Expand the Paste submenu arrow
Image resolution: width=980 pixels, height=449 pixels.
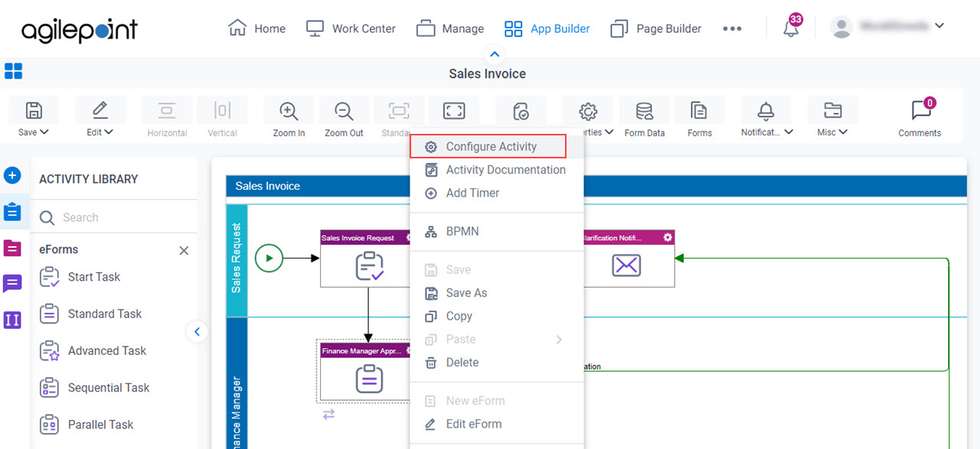558,339
